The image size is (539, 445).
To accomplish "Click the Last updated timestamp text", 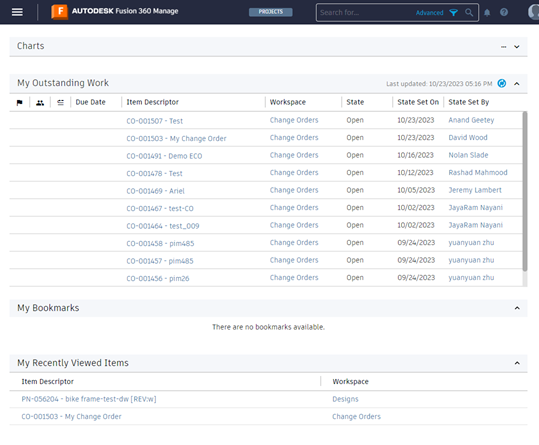I will point(439,84).
